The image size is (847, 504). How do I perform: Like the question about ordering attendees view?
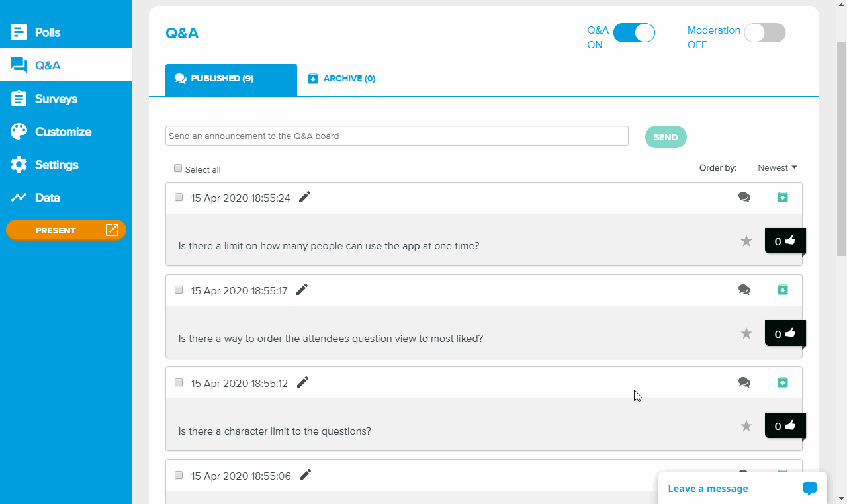click(x=785, y=333)
